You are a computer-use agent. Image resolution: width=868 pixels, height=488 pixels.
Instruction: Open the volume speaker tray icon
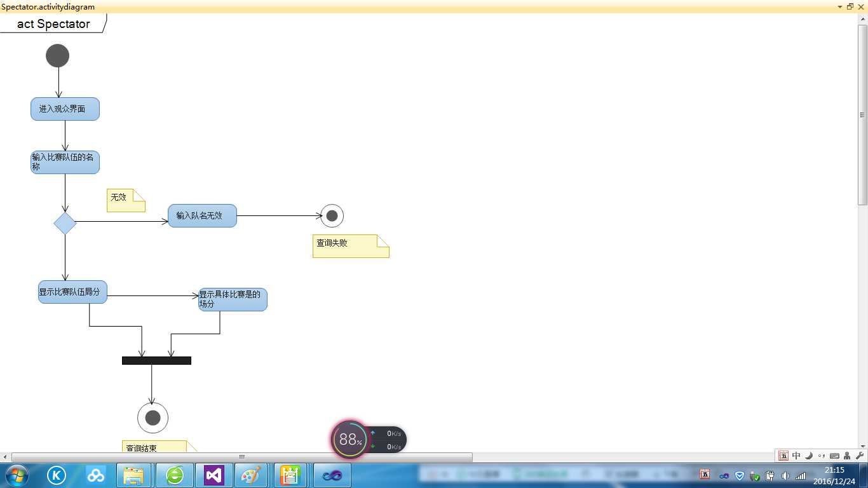(x=785, y=475)
